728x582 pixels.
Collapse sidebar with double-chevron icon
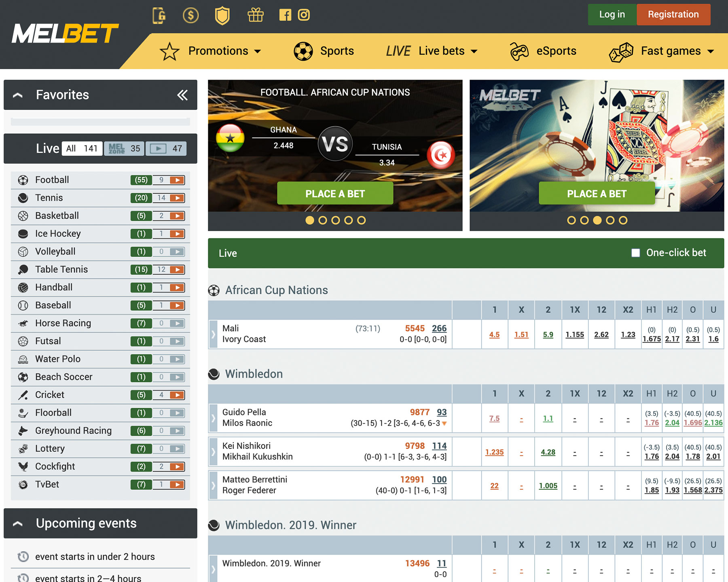(182, 95)
